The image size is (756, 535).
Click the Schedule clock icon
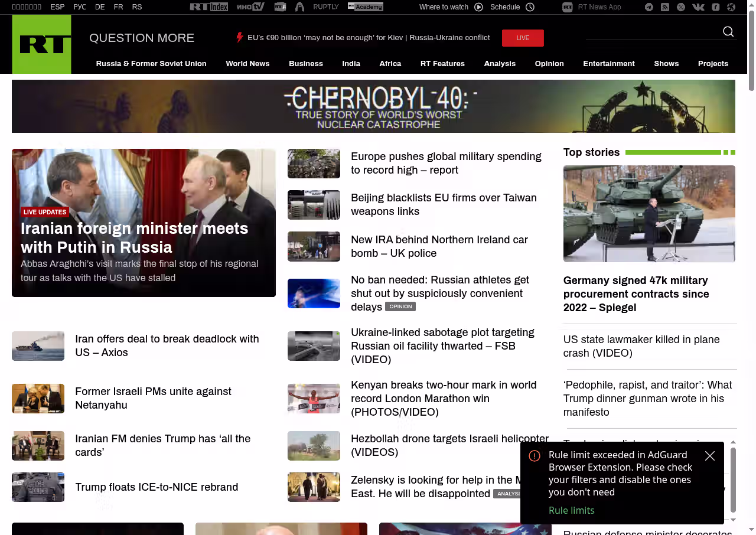click(x=530, y=7)
